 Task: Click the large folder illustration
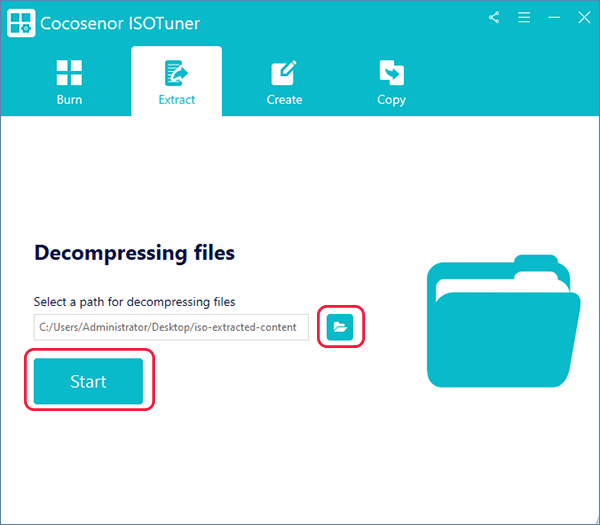point(504,321)
